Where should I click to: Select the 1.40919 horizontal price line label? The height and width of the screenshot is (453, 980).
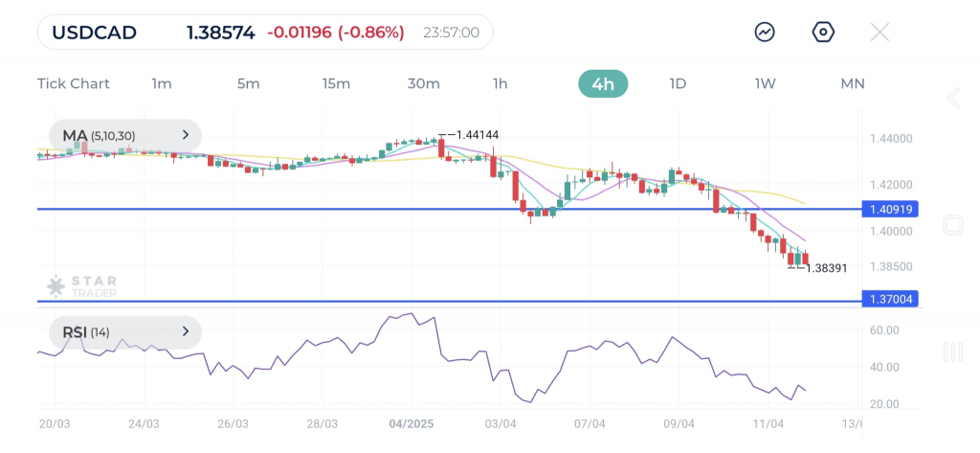(x=889, y=209)
